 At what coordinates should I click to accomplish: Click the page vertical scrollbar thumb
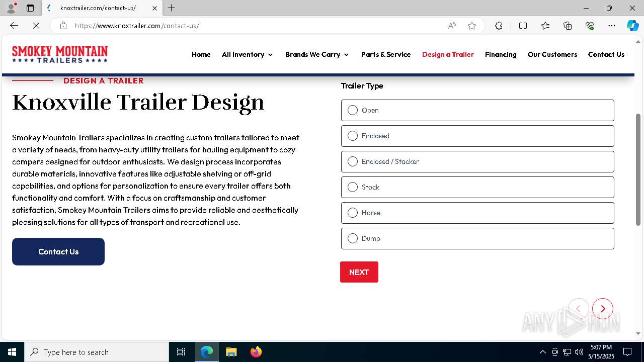click(x=638, y=169)
